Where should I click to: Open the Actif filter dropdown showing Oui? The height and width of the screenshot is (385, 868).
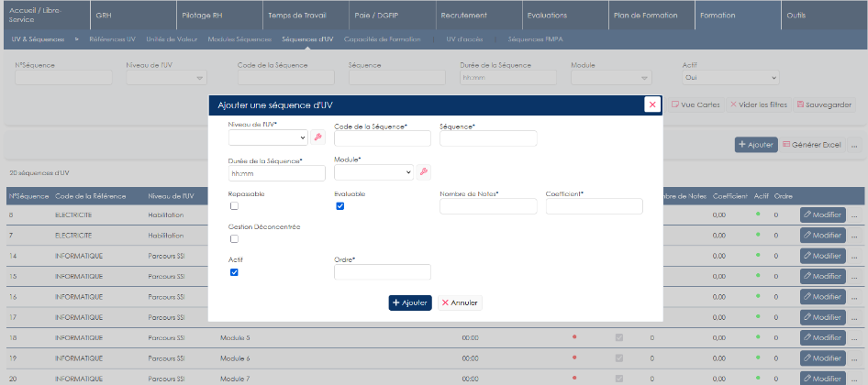730,78
